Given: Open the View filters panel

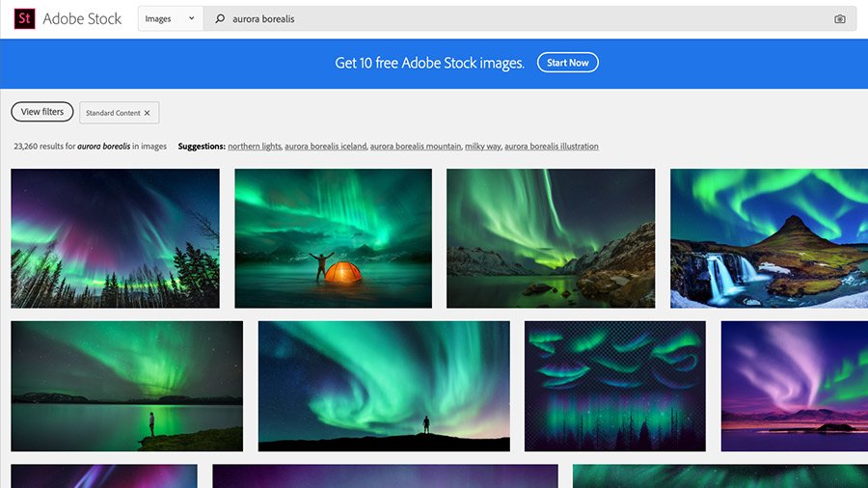Looking at the screenshot, I should coord(42,112).
